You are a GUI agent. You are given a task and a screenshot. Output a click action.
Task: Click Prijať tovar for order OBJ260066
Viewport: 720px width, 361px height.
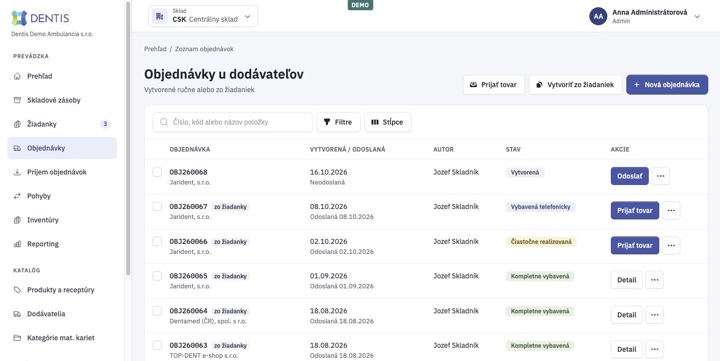(635, 245)
